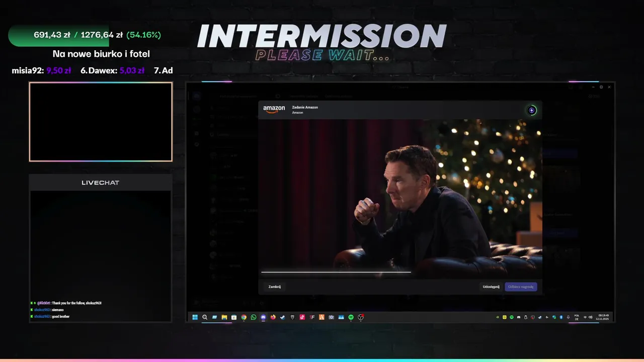The height and width of the screenshot is (362, 644).
Task: Open the Photos app taskbar icon
Action: coord(341,317)
